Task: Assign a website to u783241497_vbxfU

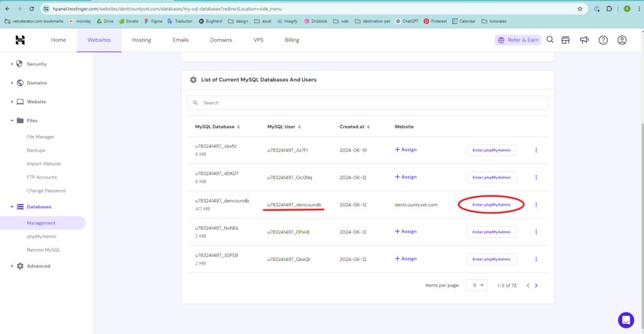Action: [406, 150]
